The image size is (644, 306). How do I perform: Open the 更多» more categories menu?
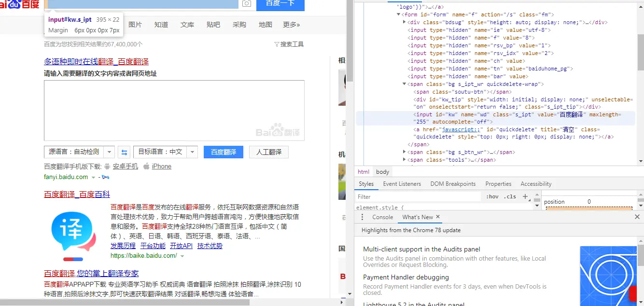292,25
